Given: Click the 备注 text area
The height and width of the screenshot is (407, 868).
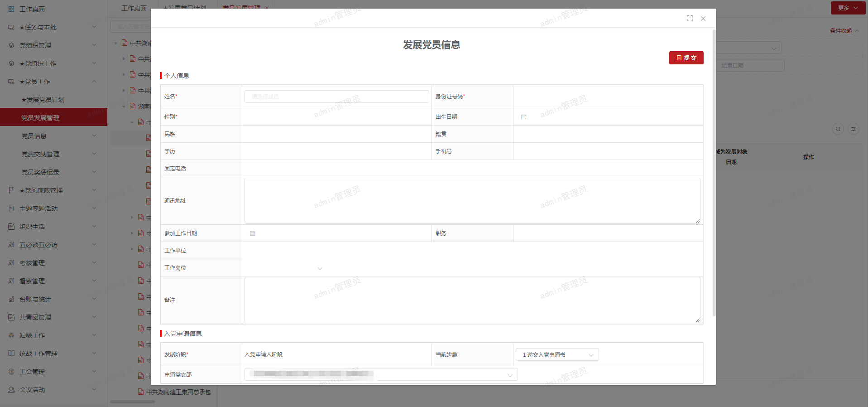Looking at the screenshot, I should coord(472,300).
